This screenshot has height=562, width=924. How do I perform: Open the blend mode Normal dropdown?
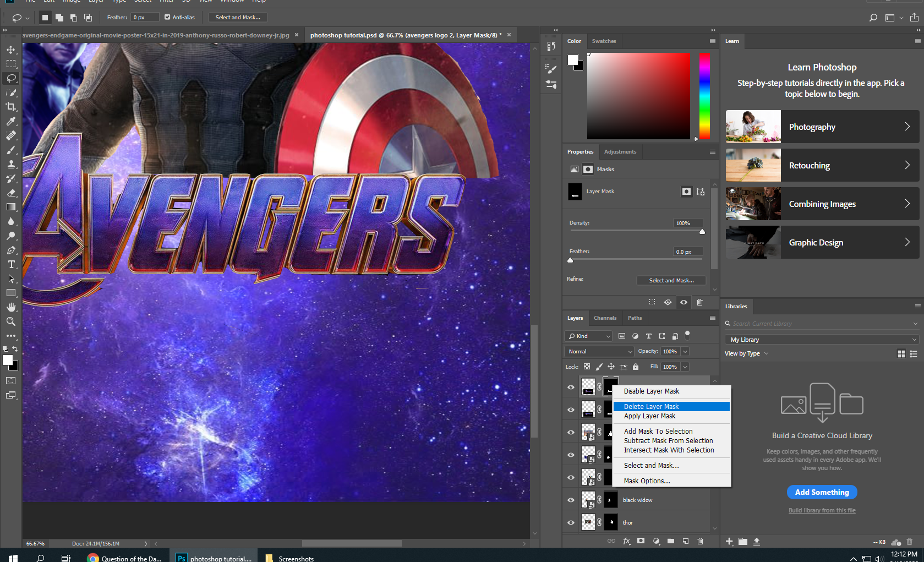(599, 351)
